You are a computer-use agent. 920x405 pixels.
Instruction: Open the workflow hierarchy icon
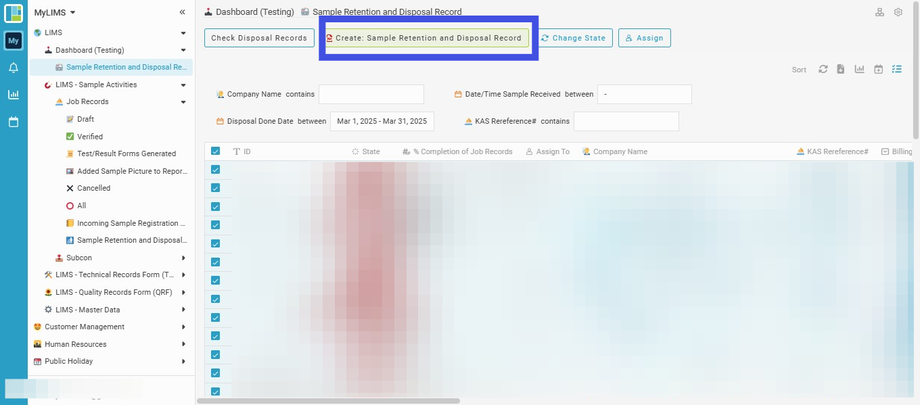point(880,12)
